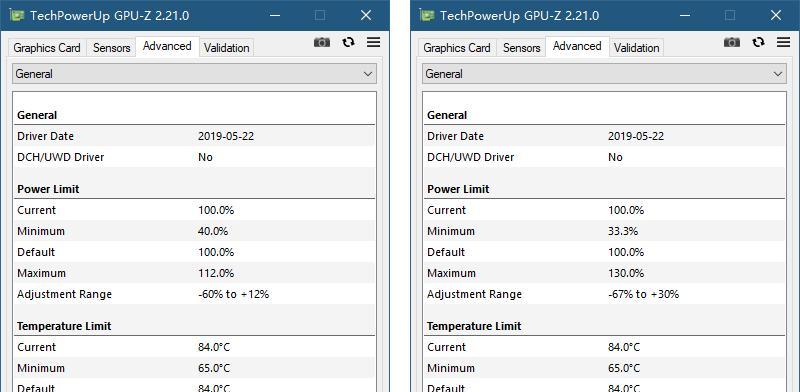The height and width of the screenshot is (392, 800).
Task: Select the Maximum 130.0% row in right window
Action: (x=605, y=273)
